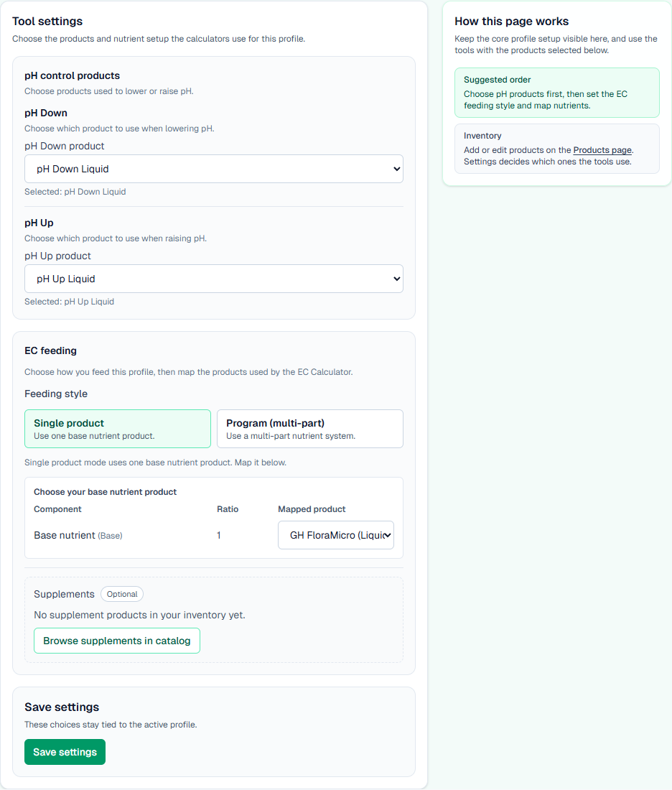Open the Products page link
This screenshot has width=672, height=790.
(602, 150)
